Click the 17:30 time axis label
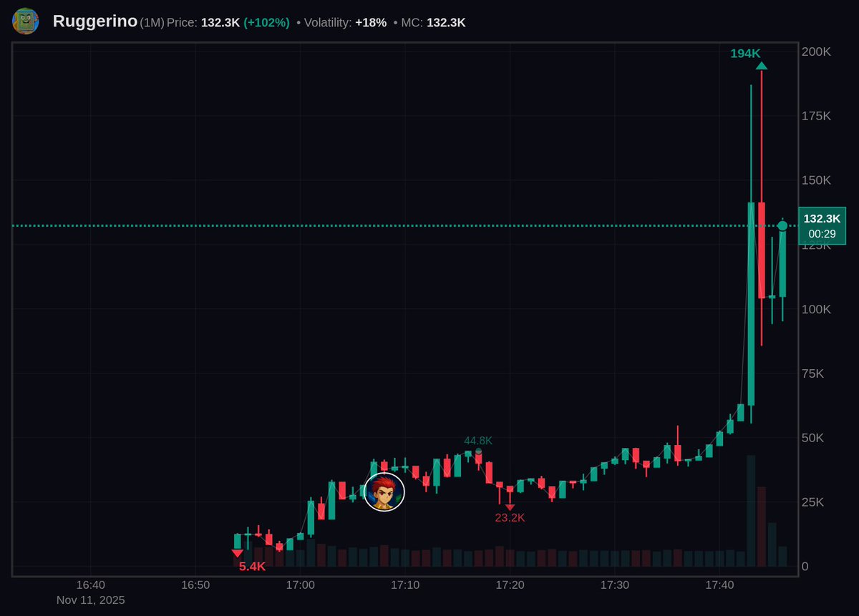859x616 pixels. coord(615,585)
